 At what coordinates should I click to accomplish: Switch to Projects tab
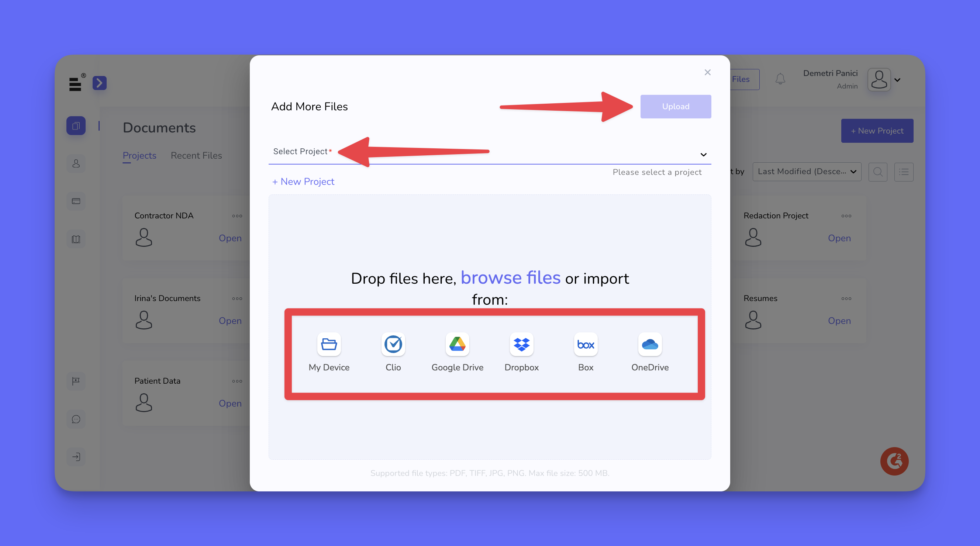tap(139, 156)
